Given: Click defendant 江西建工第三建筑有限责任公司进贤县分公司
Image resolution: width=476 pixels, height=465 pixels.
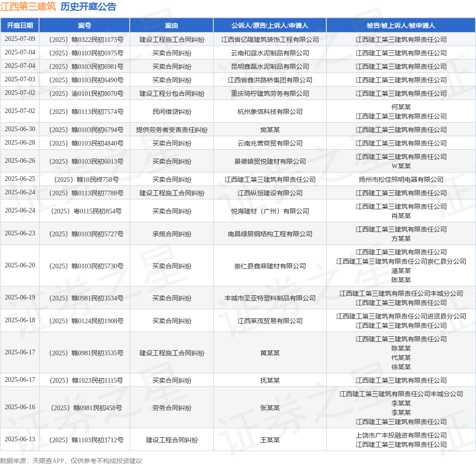Looking at the screenshot, I should (x=401, y=317).
